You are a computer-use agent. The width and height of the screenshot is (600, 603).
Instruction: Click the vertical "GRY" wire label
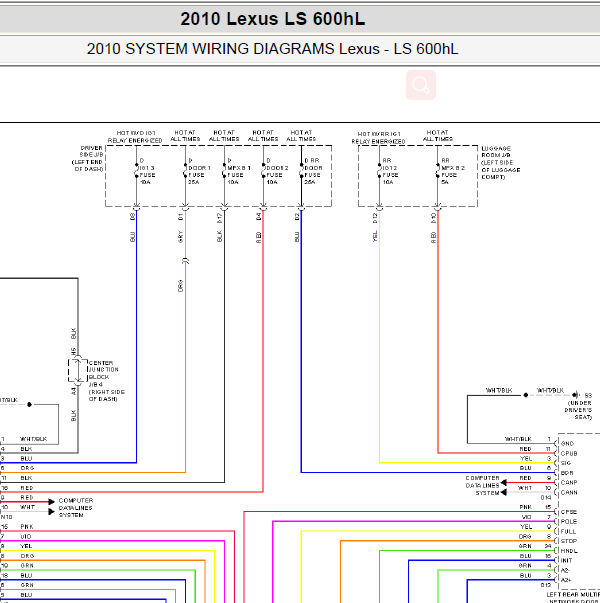point(180,237)
